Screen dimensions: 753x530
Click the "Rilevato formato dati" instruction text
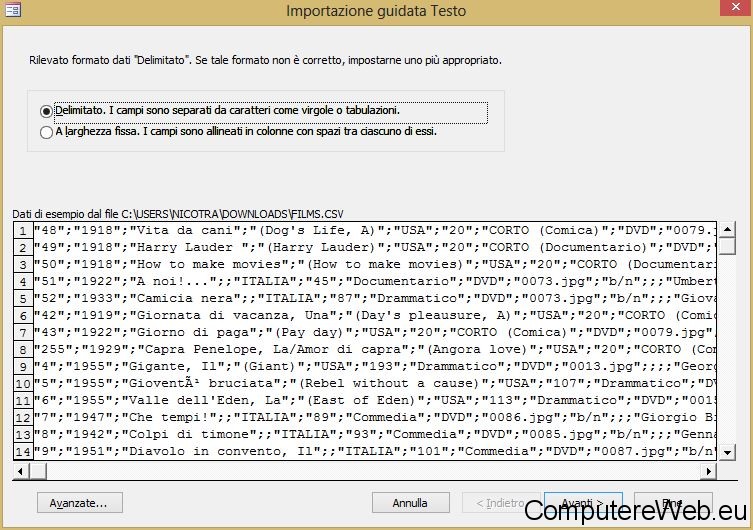pos(265,60)
